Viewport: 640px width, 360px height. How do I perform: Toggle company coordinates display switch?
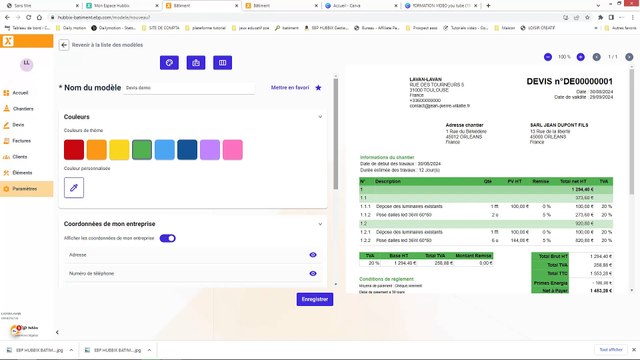167,238
